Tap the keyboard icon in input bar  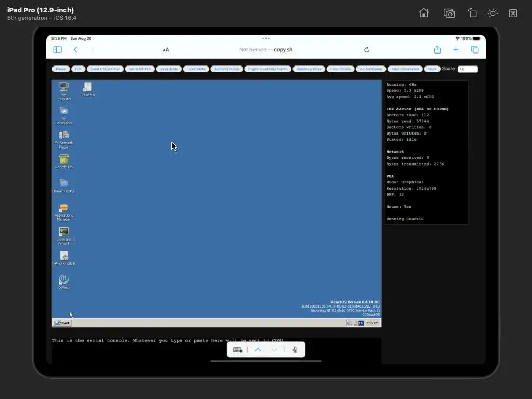click(237, 350)
